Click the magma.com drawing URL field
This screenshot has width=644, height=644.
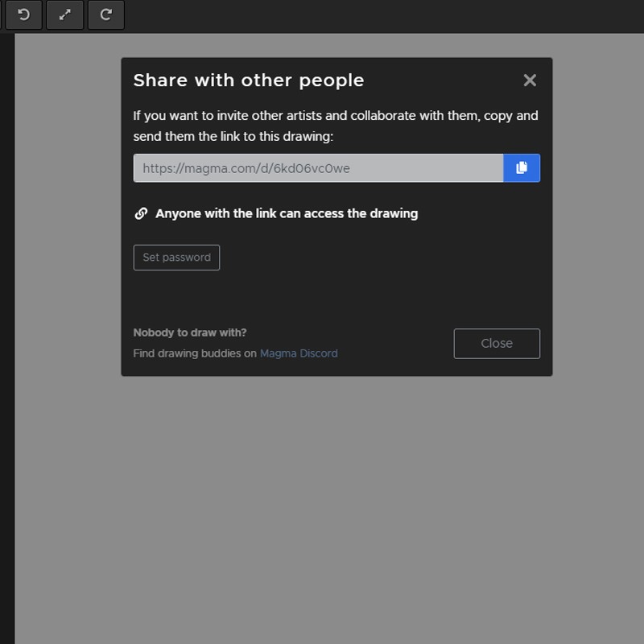tap(318, 167)
